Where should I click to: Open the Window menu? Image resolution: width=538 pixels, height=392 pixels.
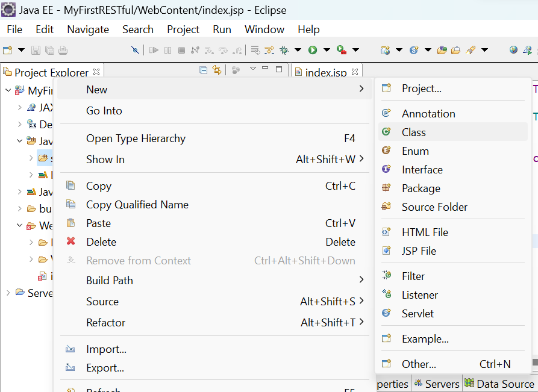(x=264, y=30)
